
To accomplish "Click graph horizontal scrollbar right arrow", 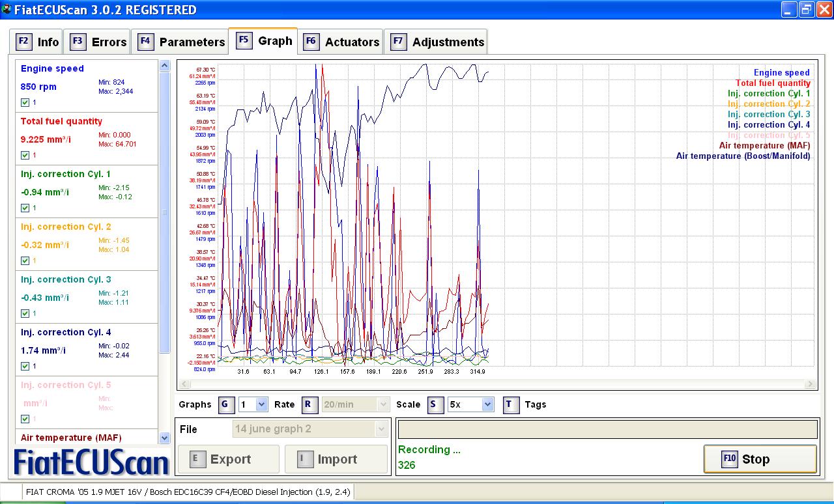I will 810,384.
